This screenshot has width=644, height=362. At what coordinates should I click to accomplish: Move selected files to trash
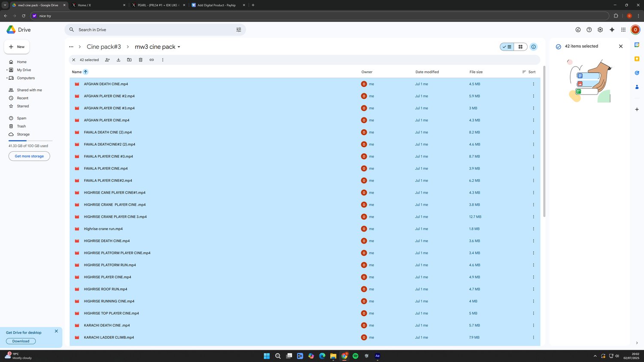(140, 60)
